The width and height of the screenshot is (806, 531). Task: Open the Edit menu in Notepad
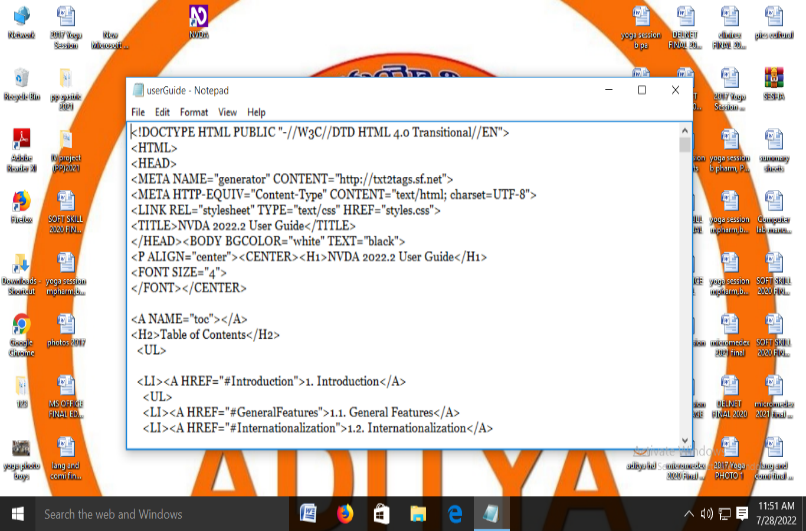pyautogui.click(x=162, y=112)
